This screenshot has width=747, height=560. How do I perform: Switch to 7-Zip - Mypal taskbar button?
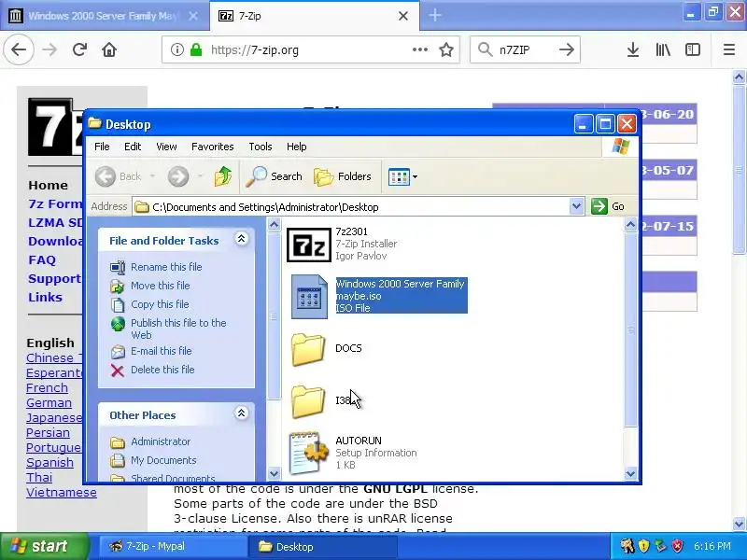[173, 546]
